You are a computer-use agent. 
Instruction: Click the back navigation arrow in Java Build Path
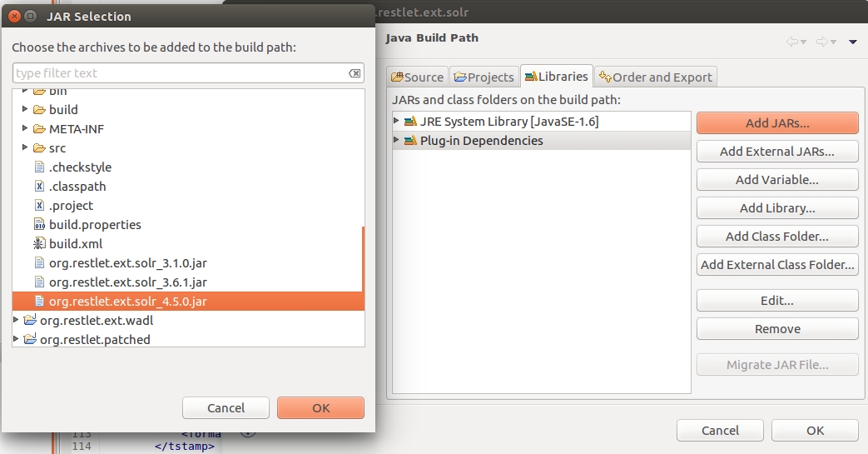tap(792, 42)
